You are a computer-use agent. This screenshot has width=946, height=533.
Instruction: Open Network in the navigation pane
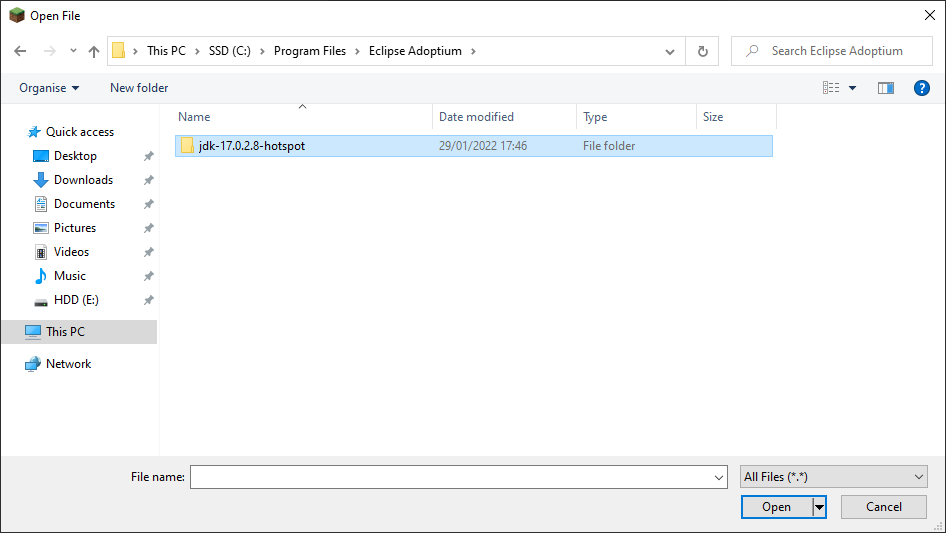pos(68,364)
